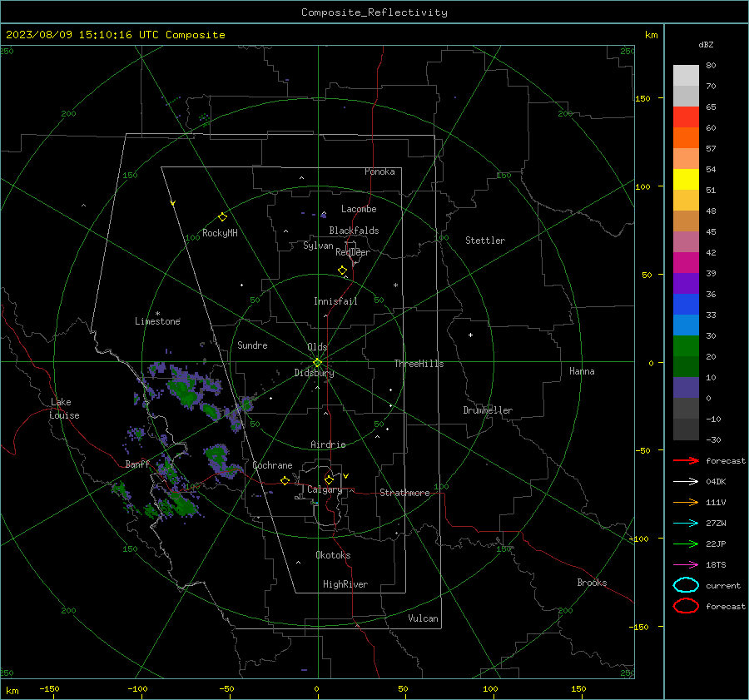Click the Cochrane label
The image size is (749, 700).
272,465
